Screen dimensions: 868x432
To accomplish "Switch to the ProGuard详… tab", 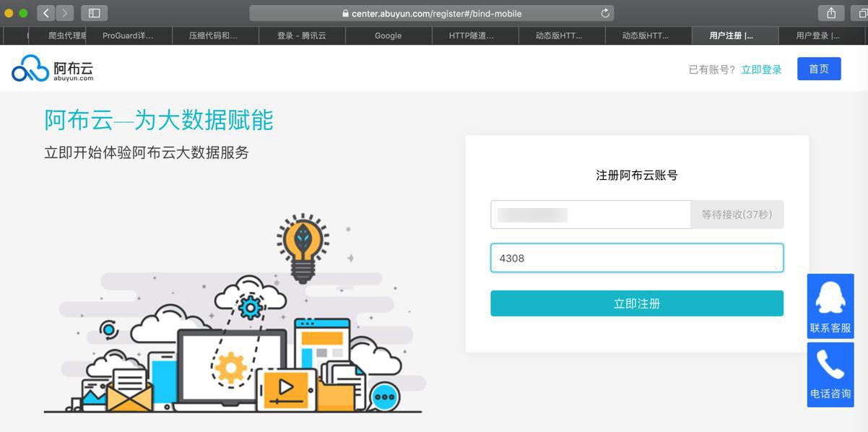I will (129, 35).
